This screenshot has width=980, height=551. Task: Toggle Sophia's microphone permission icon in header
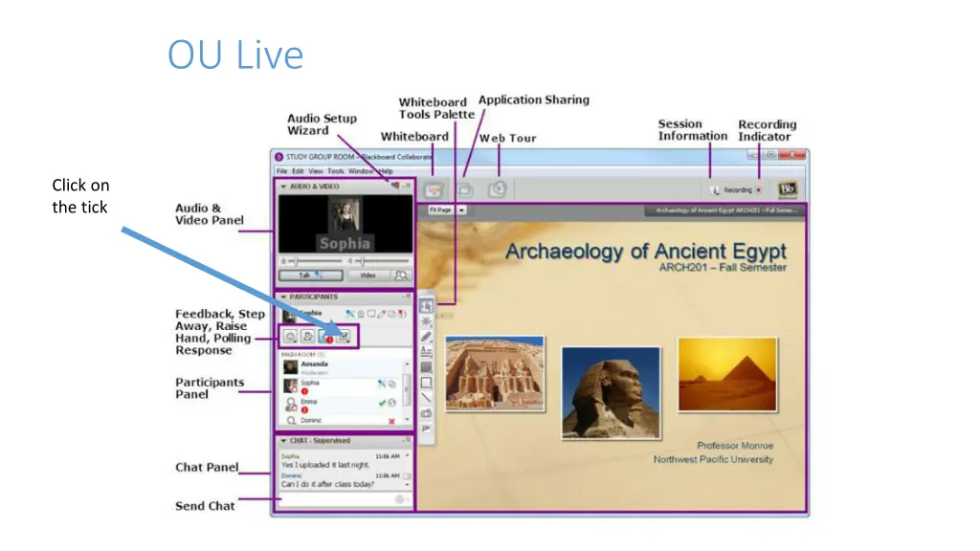(350, 314)
